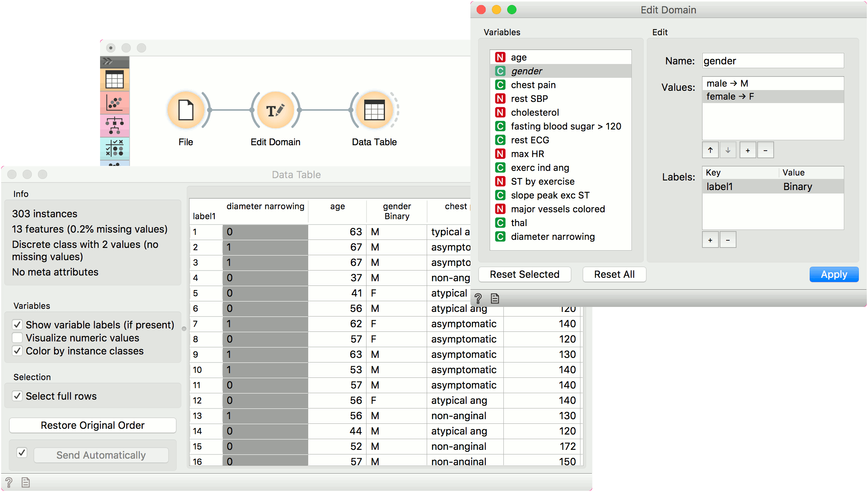Enable the Visualize numeric values checkbox
Screen dimensions: 868x492
pos(17,338)
